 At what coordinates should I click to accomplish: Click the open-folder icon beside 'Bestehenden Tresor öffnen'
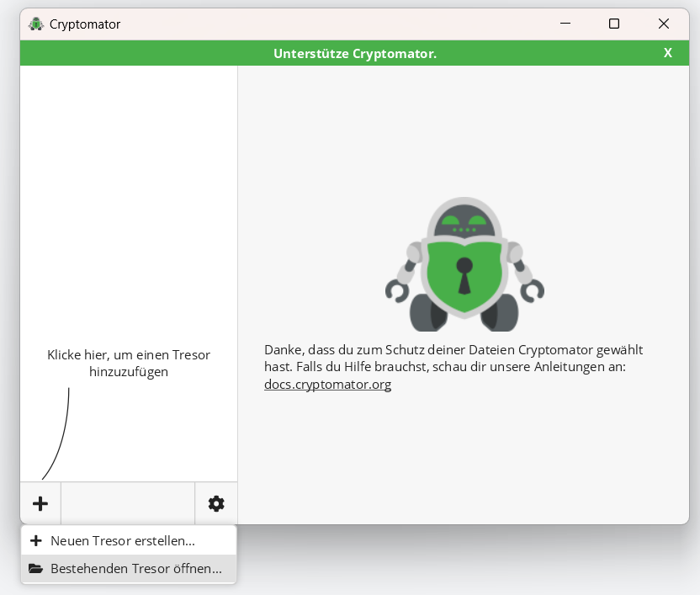pos(34,569)
